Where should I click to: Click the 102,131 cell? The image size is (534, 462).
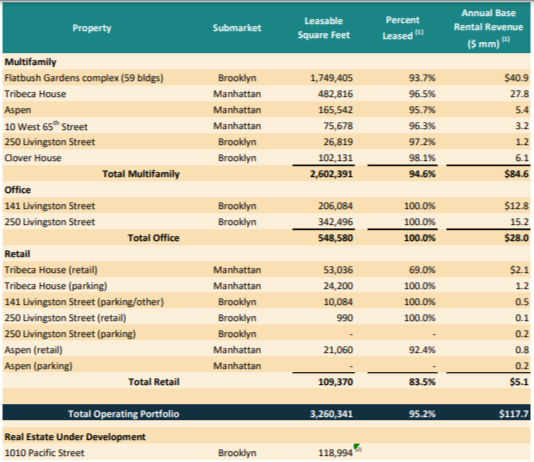point(335,158)
